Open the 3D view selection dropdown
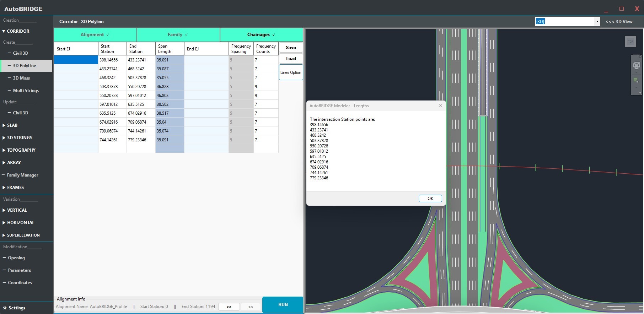Image resolution: width=644 pixels, height=314 pixels. (x=597, y=22)
